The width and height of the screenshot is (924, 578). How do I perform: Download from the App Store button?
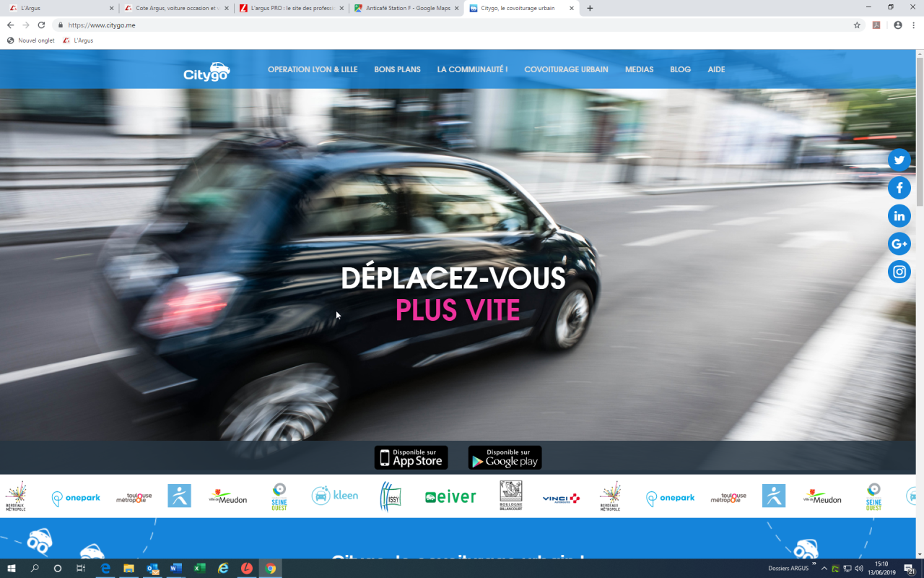coord(411,457)
